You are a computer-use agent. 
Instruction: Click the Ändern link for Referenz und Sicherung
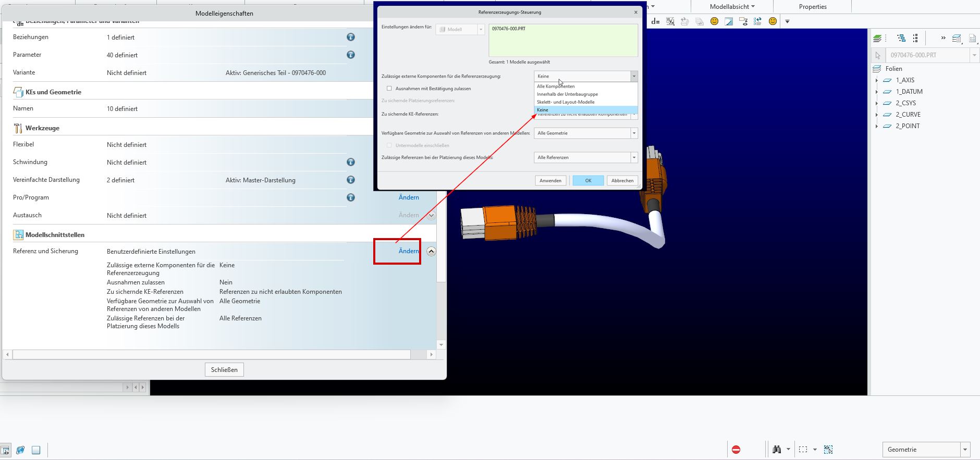click(x=409, y=251)
